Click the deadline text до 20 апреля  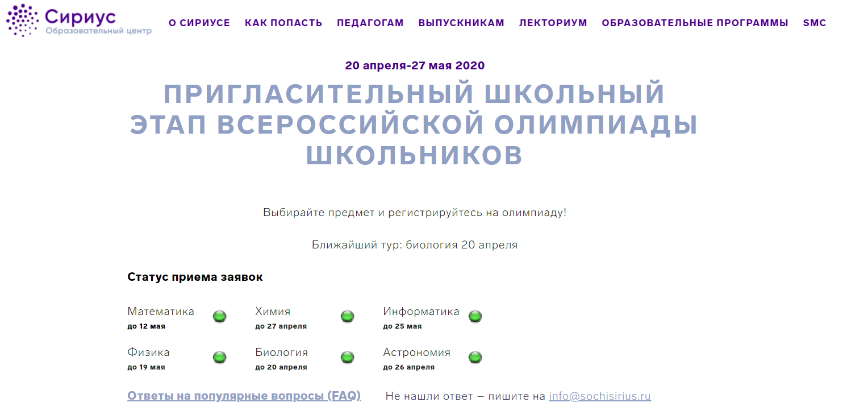click(281, 367)
